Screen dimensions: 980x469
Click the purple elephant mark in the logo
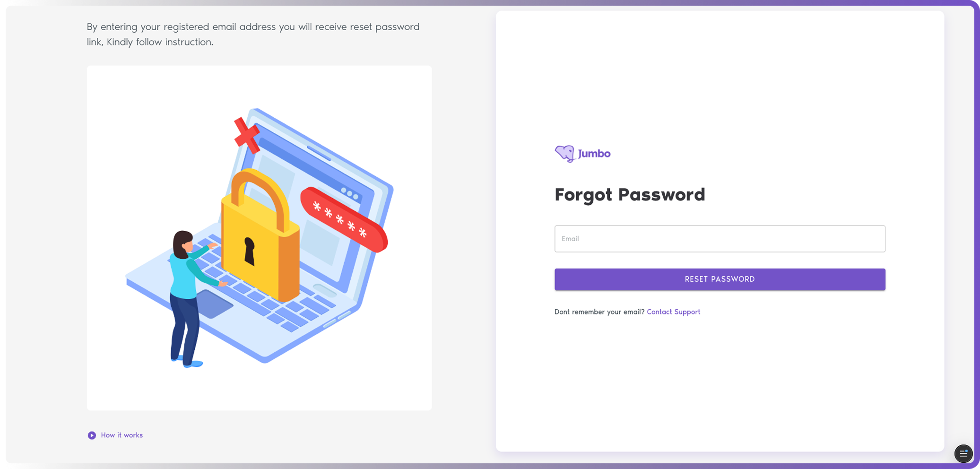point(563,153)
